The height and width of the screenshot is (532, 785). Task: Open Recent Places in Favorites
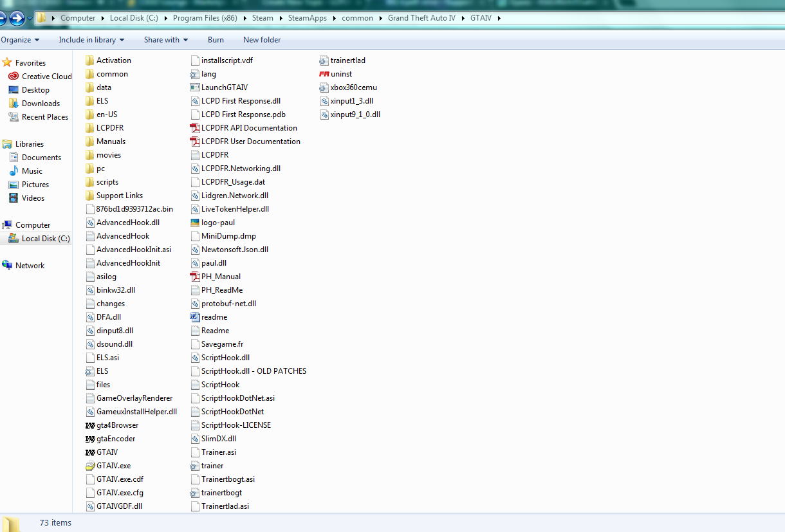point(38,116)
